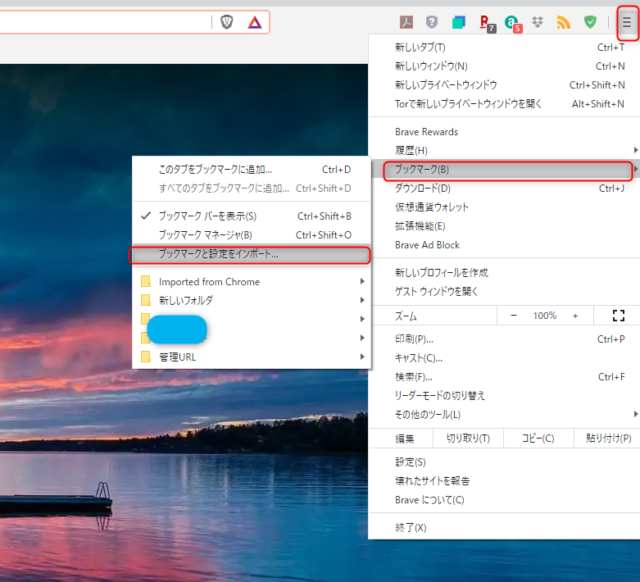Open the 管理URL bookmark folder
Viewport: 640px width, 582px height.
(x=177, y=357)
